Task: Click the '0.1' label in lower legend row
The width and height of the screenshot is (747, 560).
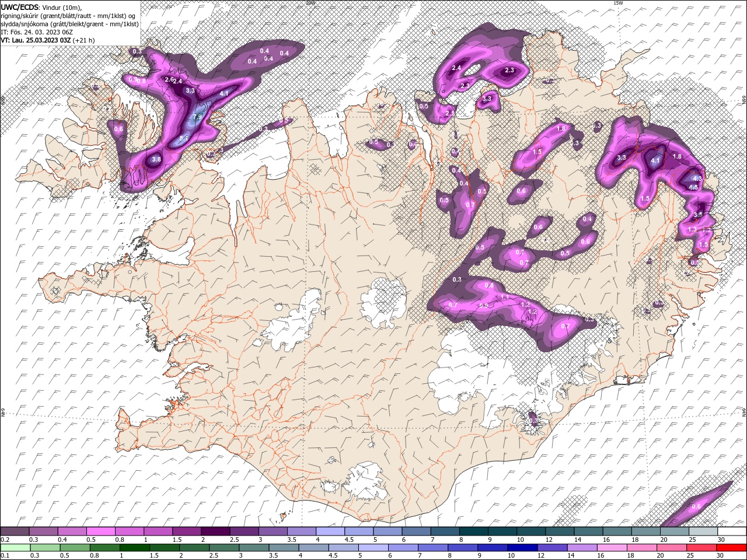Action: click(5, 555)
